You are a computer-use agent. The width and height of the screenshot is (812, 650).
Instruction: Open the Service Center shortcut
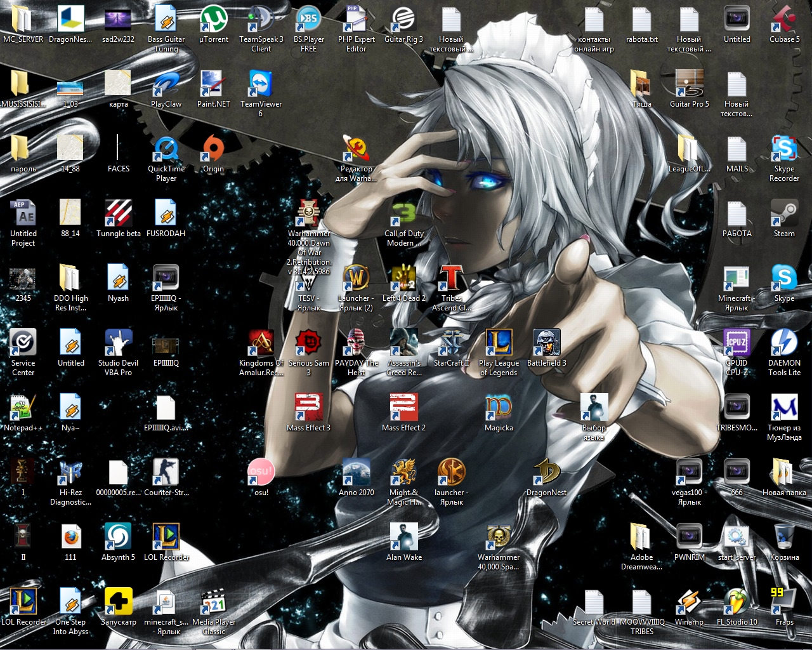(23, 343)
